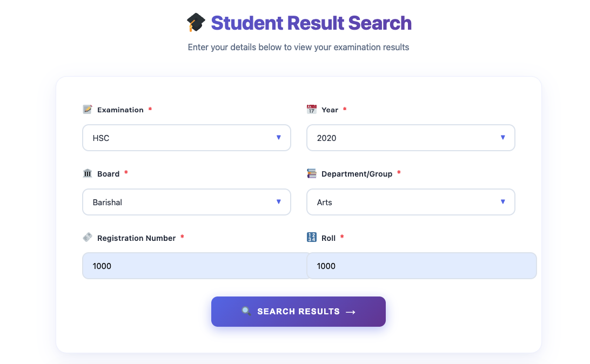Click the ticket icon beside Registration Number

point(88,237)
